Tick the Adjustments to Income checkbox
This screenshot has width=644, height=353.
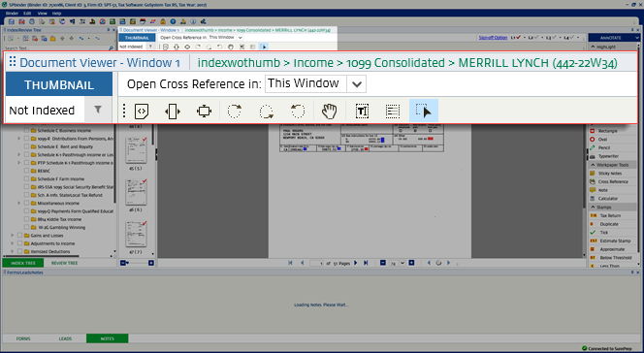(19, 243)
